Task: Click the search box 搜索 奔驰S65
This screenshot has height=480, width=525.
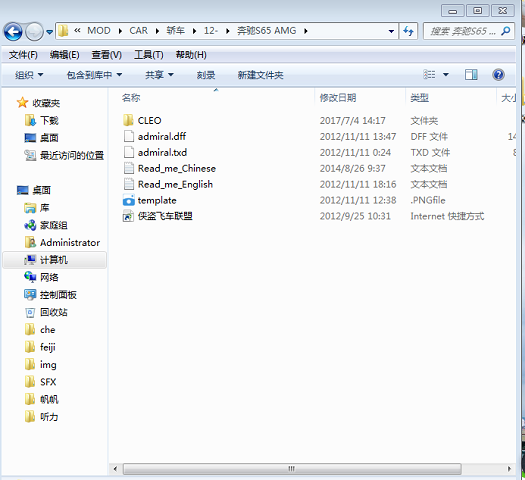Action: 462,31
